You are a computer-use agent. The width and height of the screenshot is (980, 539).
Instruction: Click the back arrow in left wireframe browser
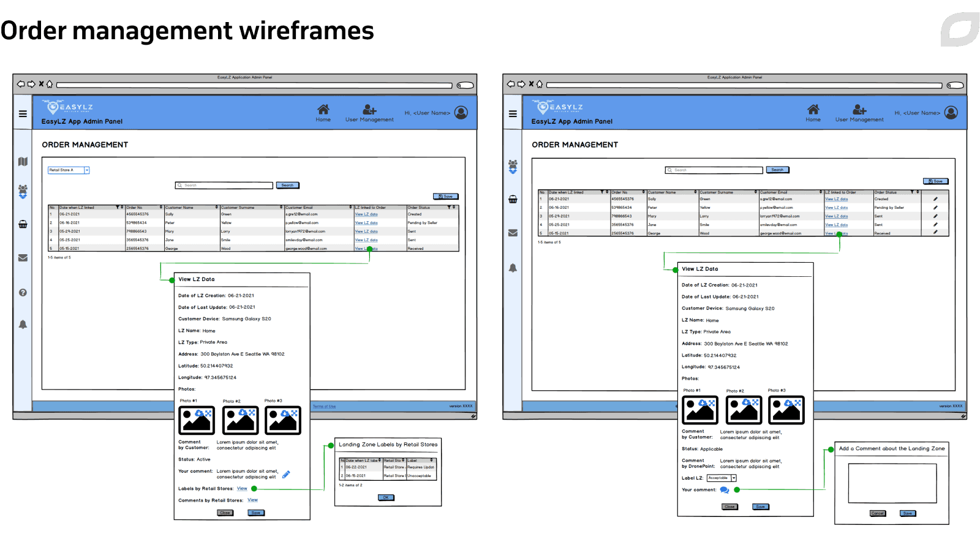(x=21, y=84)
